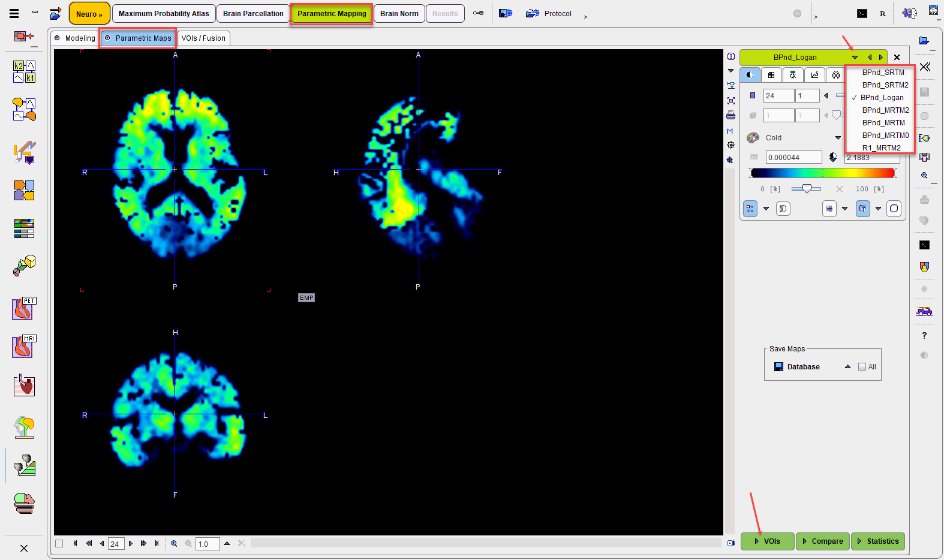Open the terminal console icon in top bar
Screen dimensions: 944x560
862,13
